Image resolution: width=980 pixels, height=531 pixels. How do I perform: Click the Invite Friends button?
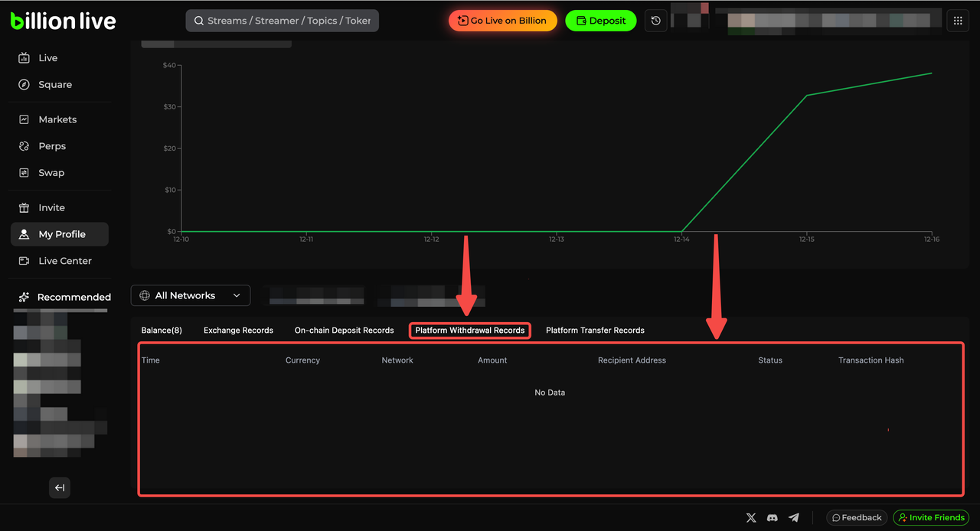(930, 518)
